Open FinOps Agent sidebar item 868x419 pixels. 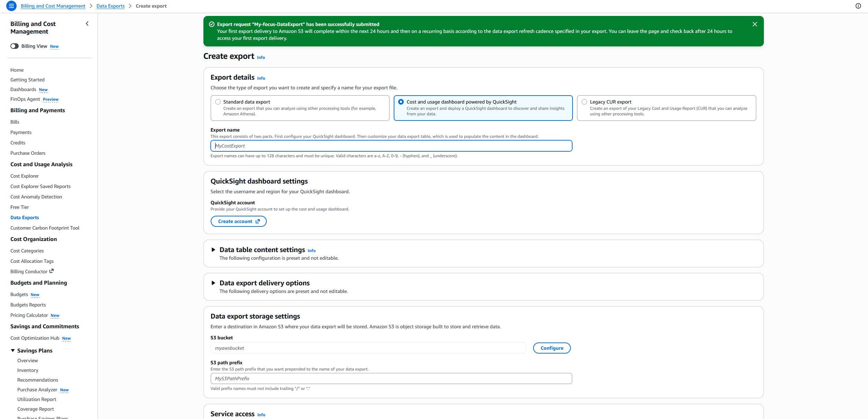tap(25, 99)
